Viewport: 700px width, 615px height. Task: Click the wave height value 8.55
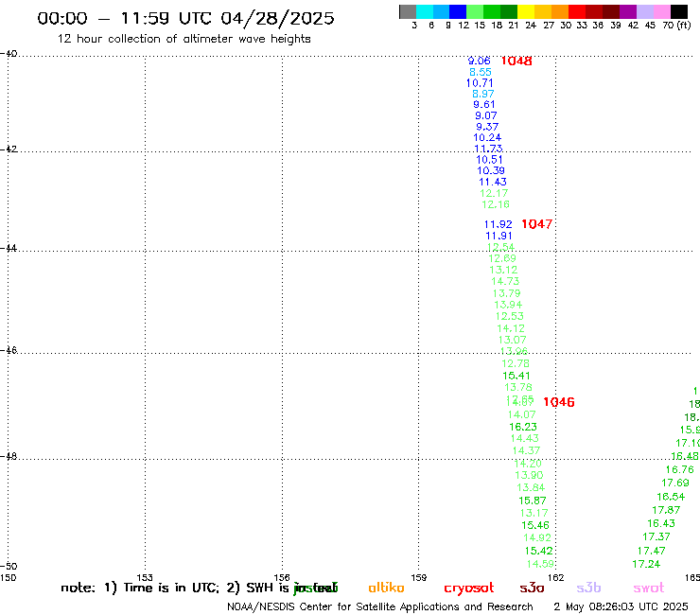[481, 72]
